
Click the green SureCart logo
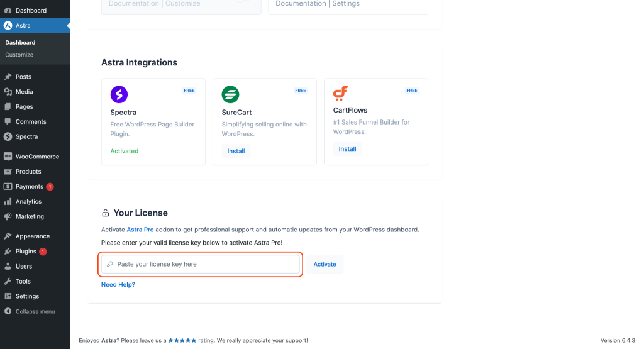tap(230, 94)
